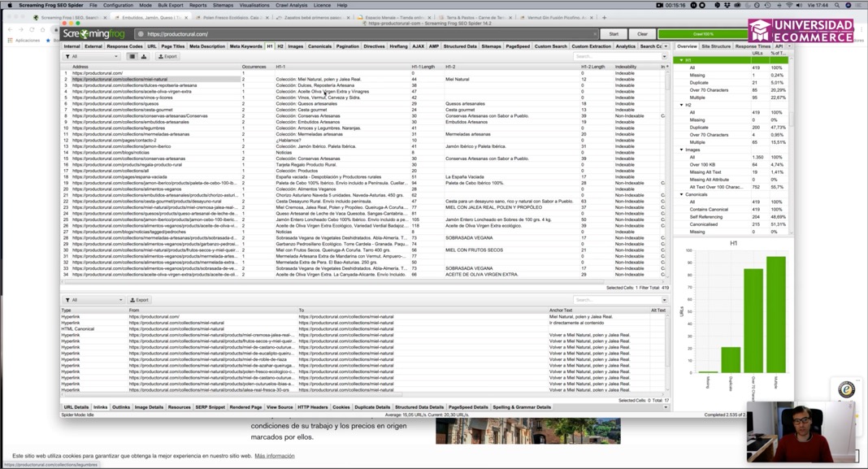Click the add column plus icon in the table header

[667, 67]
